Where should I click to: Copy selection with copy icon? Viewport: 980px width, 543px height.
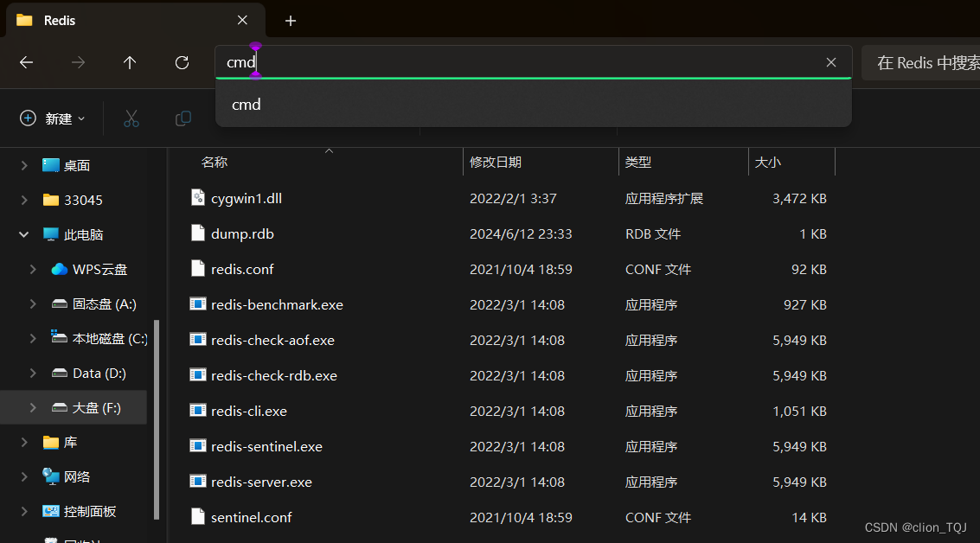coord(183,118)
